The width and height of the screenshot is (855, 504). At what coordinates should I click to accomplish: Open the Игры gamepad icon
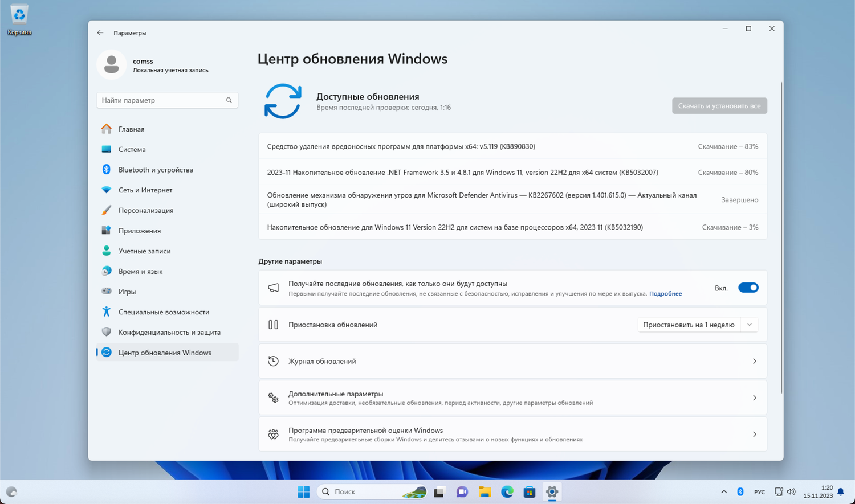(x=107, y=292)
